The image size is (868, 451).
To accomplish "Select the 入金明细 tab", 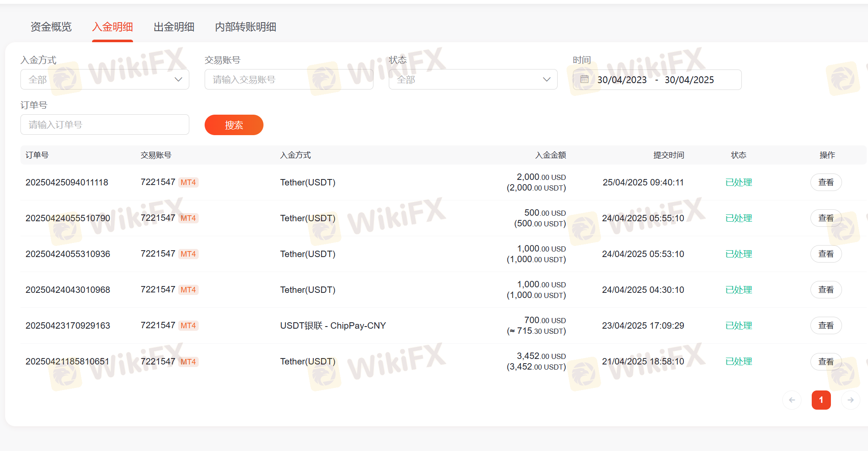I will (x=113, y=27).
